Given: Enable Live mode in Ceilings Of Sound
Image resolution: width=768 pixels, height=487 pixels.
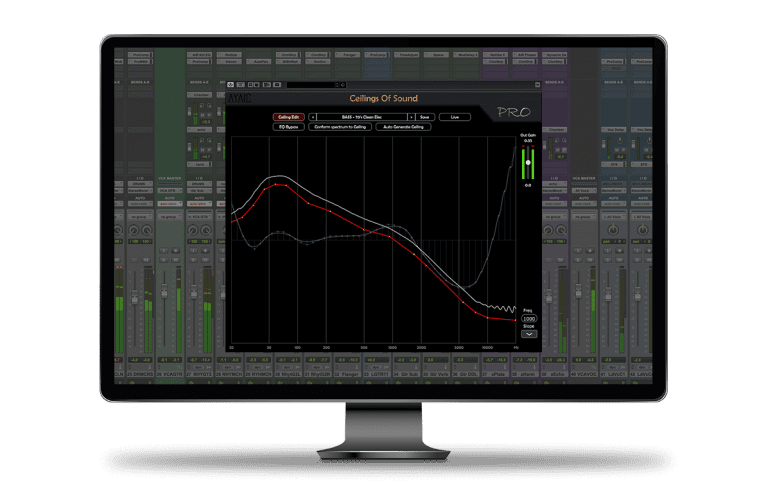Looking at the screenshot, I should [x=455, y=117].
